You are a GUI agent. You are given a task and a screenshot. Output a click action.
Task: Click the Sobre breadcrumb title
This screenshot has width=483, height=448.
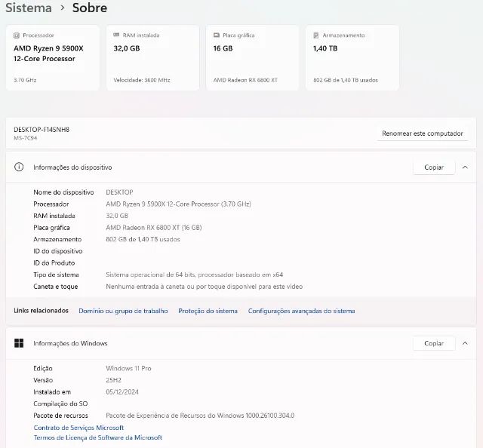point(90,8)
